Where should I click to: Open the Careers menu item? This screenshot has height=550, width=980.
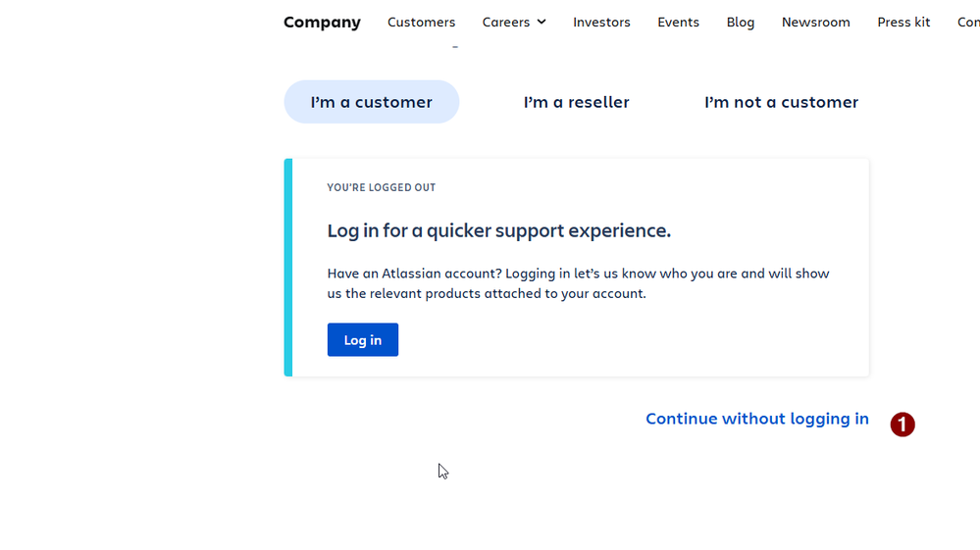point(505,22)
